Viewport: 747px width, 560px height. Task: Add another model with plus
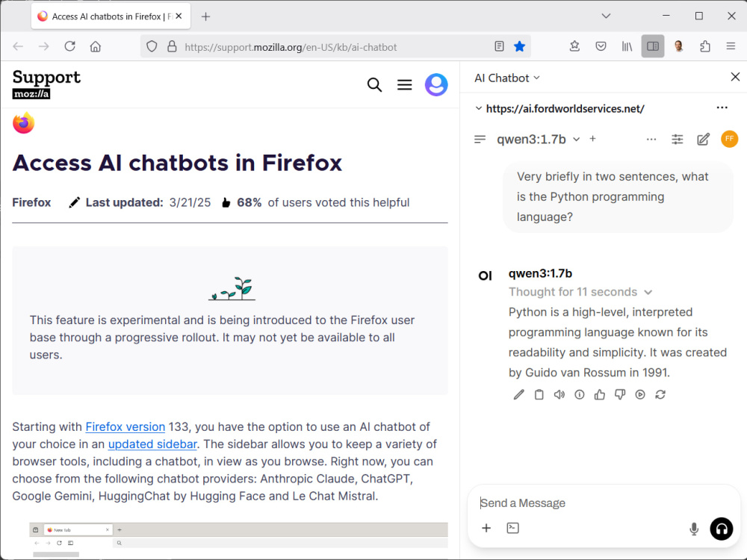click(x=592, y=139)
